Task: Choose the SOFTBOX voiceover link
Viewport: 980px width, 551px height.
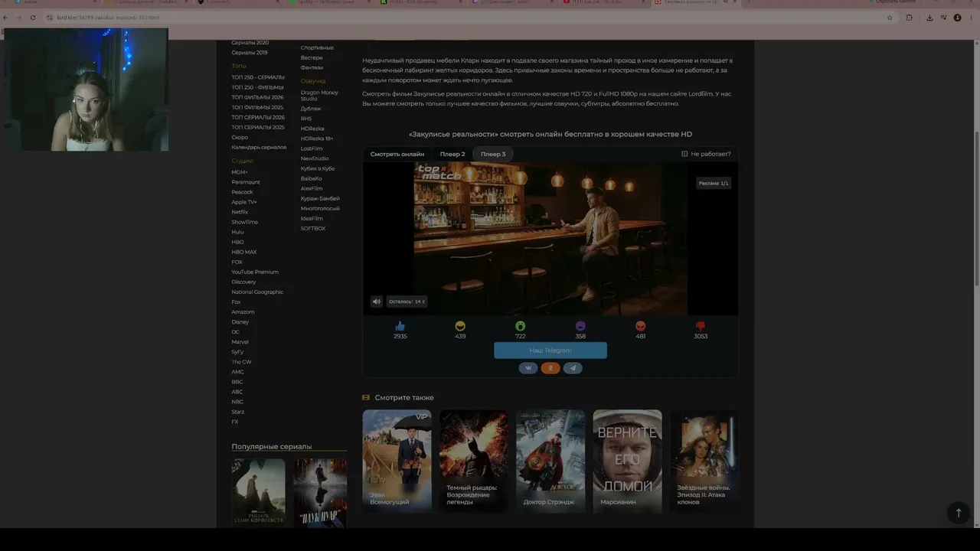Action: [313, 228]
